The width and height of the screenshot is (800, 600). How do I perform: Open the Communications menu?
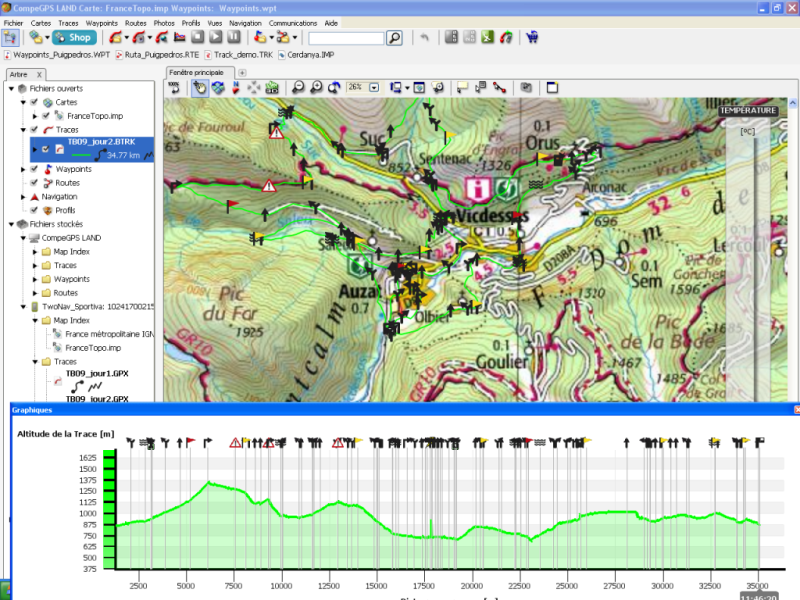click(x=293, y=23)
